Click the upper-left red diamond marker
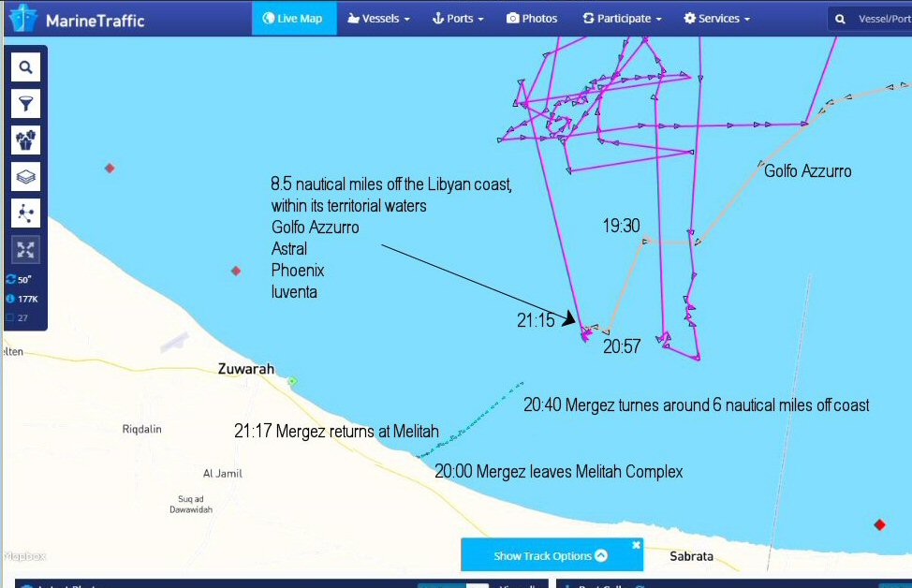Screen dimensions: 912x588 (110, 169)
